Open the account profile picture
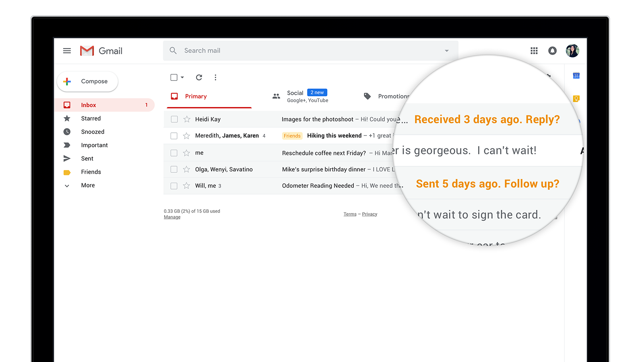 (572, 51)
